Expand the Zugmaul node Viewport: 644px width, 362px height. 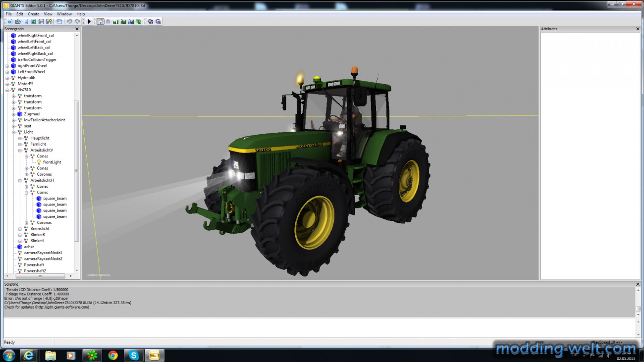pyautogui.click(x=14, y=114)
